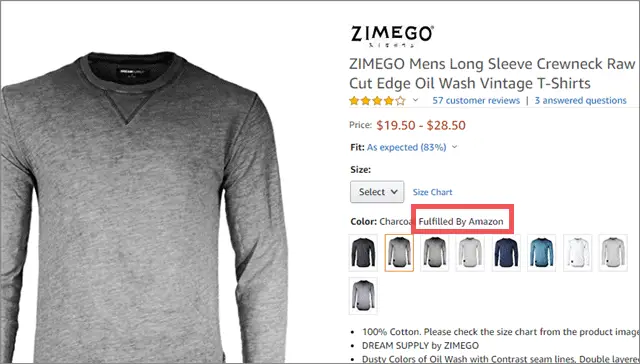Open the 3 answered questions link
This screenshot has height=364, width=640.
580,100
